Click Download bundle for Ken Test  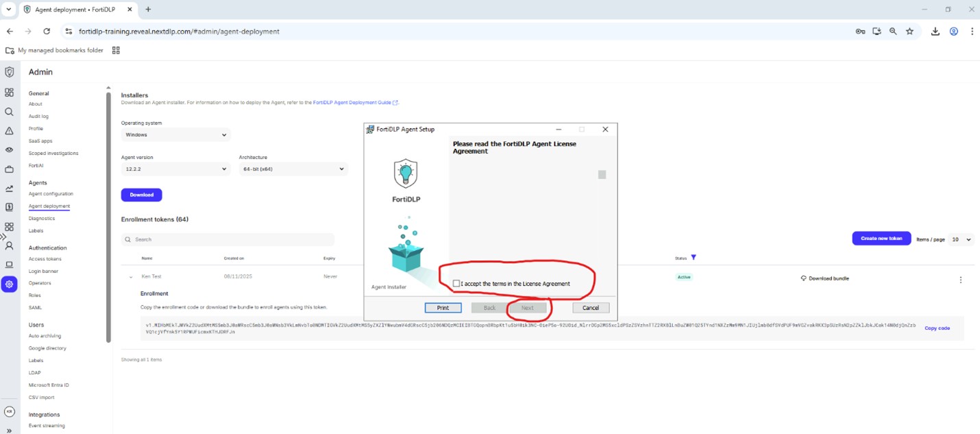click(826, 278)
